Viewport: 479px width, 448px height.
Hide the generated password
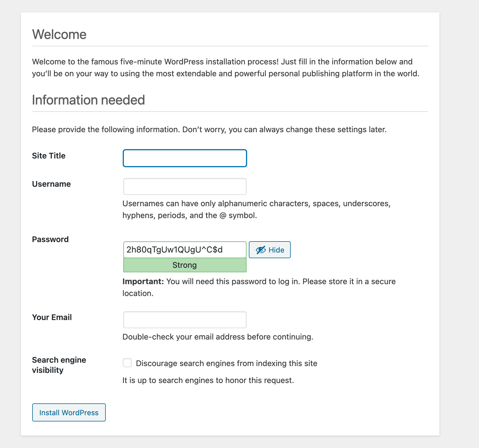269,250
